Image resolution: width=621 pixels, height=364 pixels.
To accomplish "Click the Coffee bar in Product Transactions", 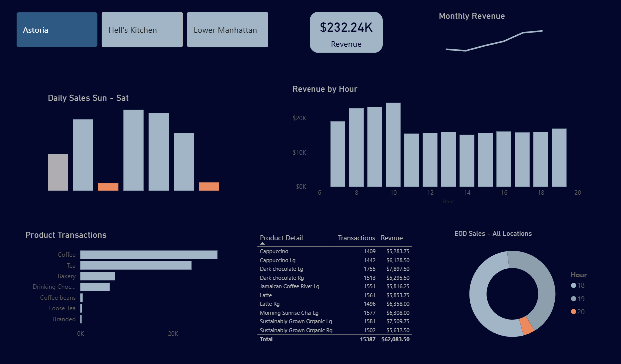I will pos(149,255).
